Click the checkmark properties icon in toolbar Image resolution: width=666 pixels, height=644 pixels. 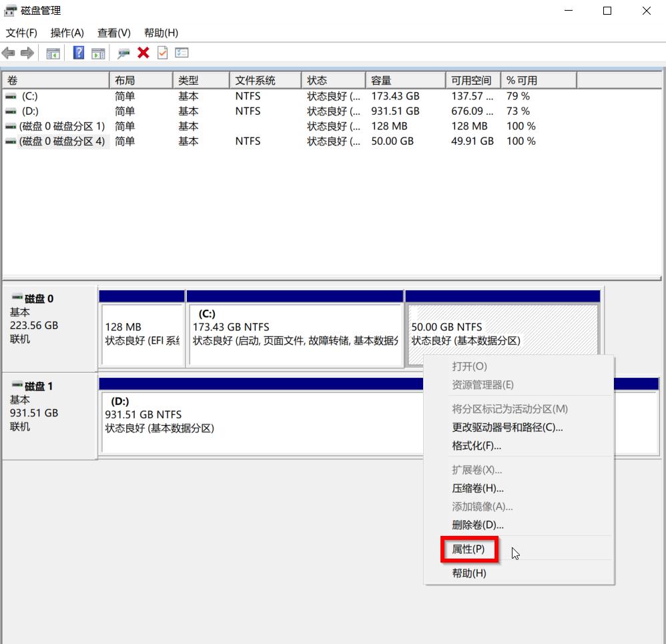click(161, 53)
